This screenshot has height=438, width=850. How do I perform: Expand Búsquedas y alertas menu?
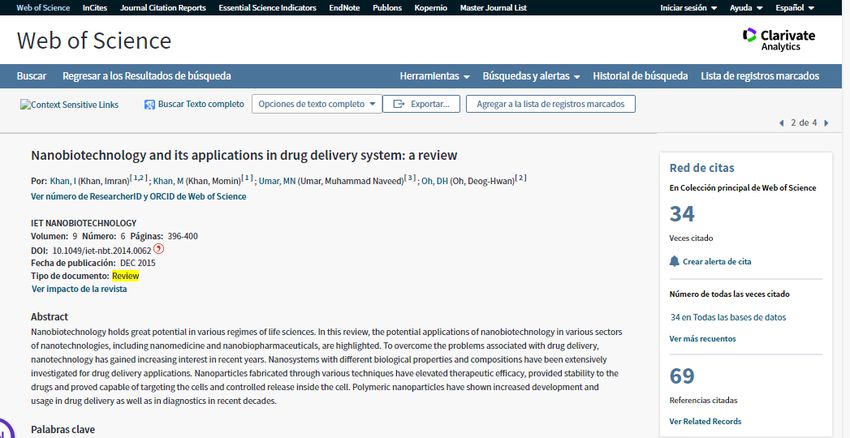(531, 76)
